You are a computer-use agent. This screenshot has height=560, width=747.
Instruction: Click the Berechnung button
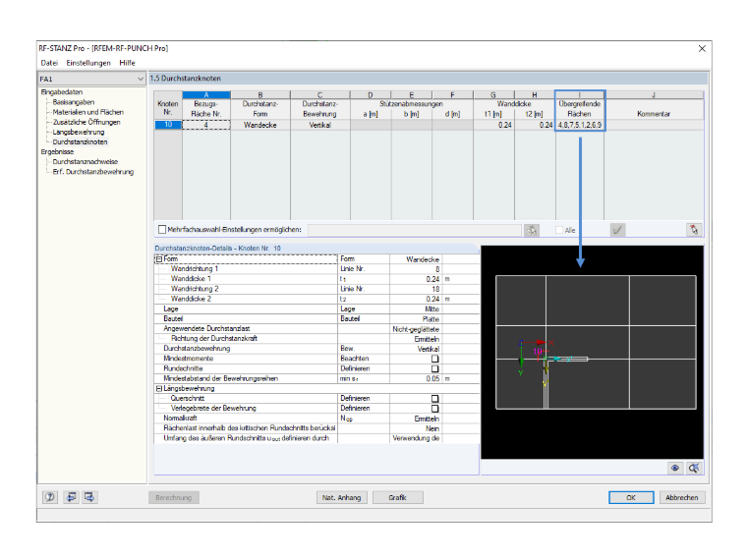click(173, 498)
